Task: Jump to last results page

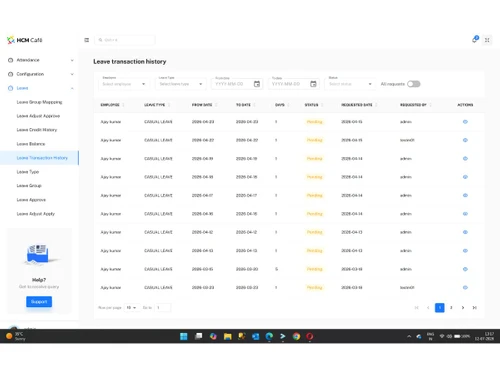Action: click(x=474, y=308)
